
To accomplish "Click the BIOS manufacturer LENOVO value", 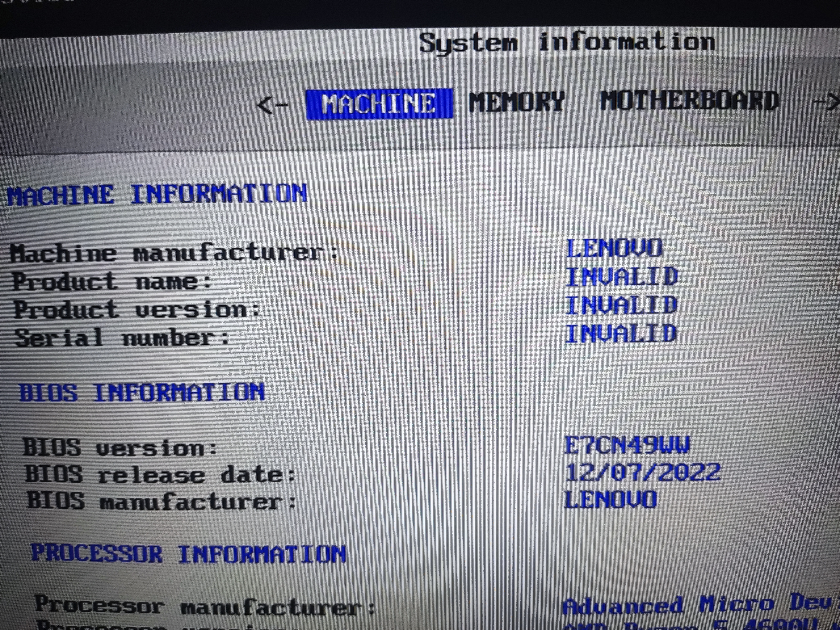I will point(610,499).
